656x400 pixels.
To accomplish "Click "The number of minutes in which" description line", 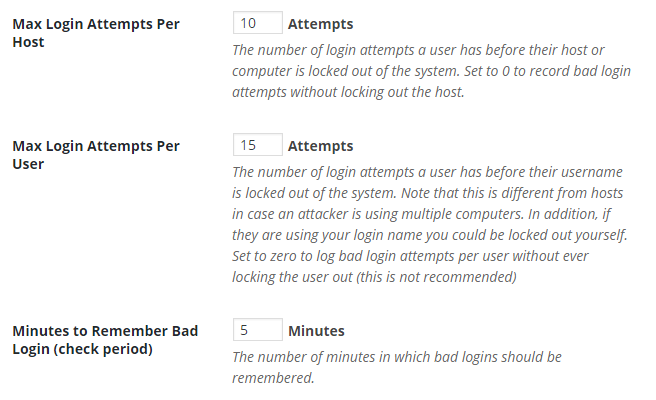I will [x=397, y=357].
